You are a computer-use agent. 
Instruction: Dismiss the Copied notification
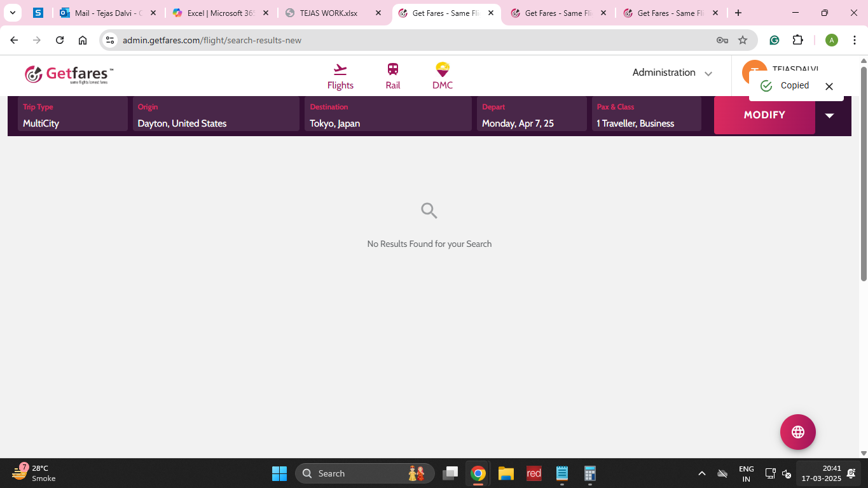click(829, 87)
